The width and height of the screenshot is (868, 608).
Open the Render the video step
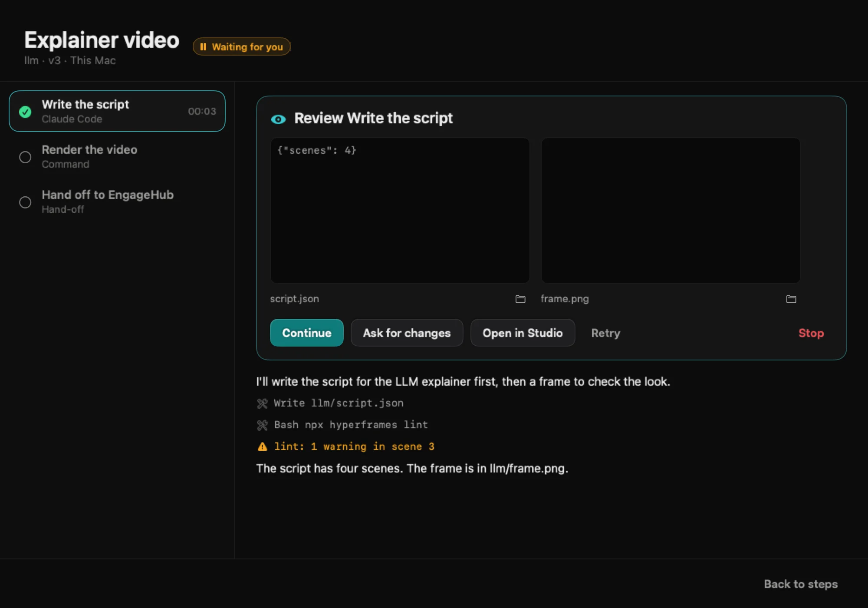pos(117,156)
